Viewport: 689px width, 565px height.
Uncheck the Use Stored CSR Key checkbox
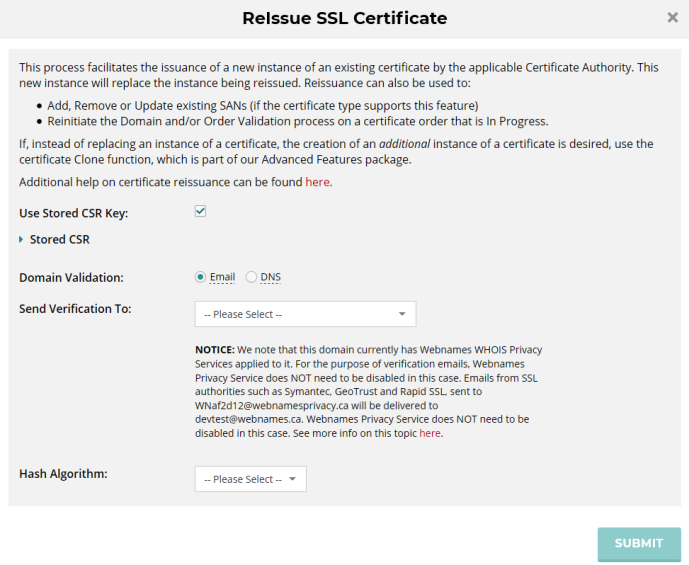click(200, 211)
